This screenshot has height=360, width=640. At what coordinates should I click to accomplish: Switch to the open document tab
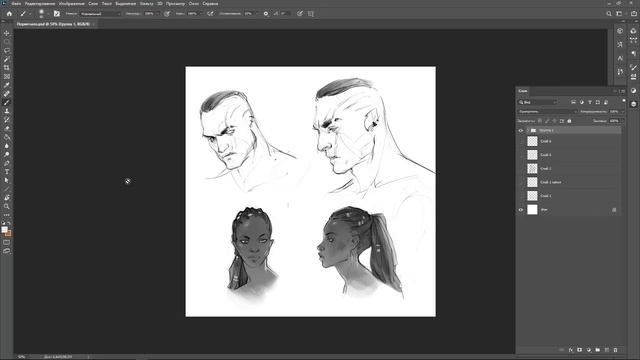[x=53, y=24]
